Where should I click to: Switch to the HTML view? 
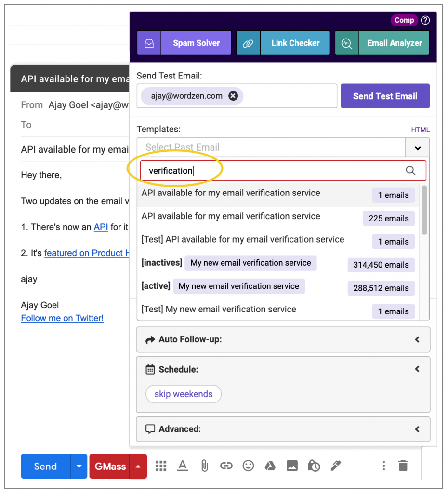point(420,130)
